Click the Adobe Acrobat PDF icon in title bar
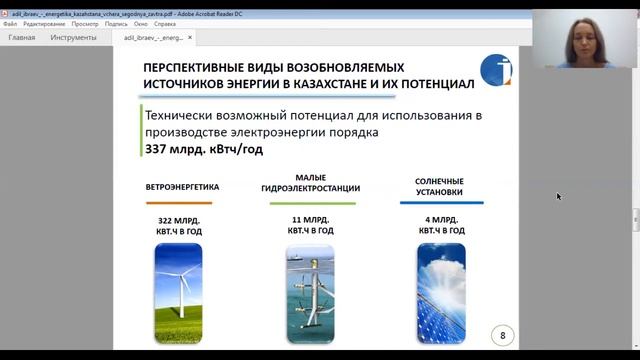This screenshot has height=360, width=640. pyautogui.click(x=4, y=14)
